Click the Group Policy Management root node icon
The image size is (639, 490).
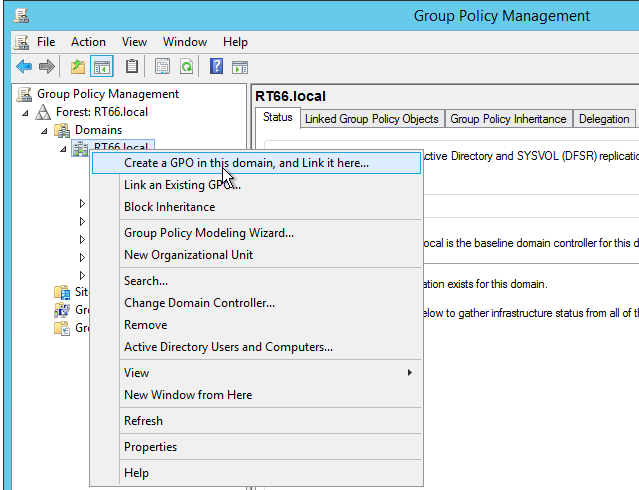pos(24,94)
